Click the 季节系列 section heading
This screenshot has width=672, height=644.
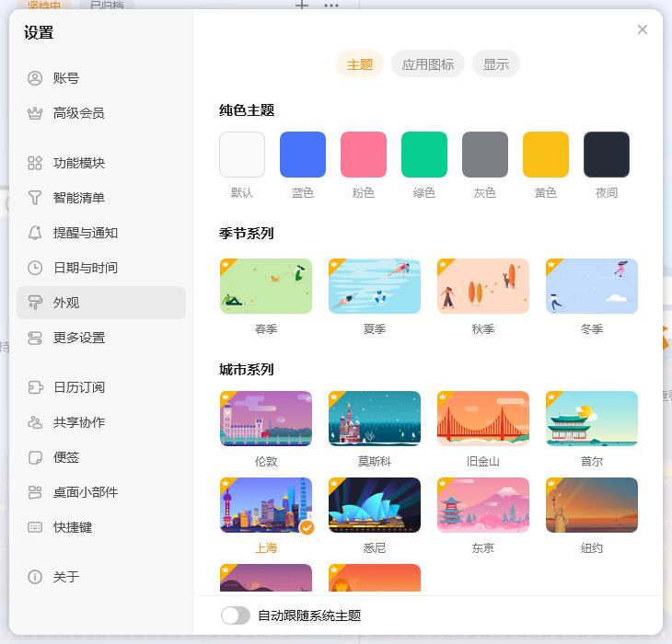click(247, 234)
